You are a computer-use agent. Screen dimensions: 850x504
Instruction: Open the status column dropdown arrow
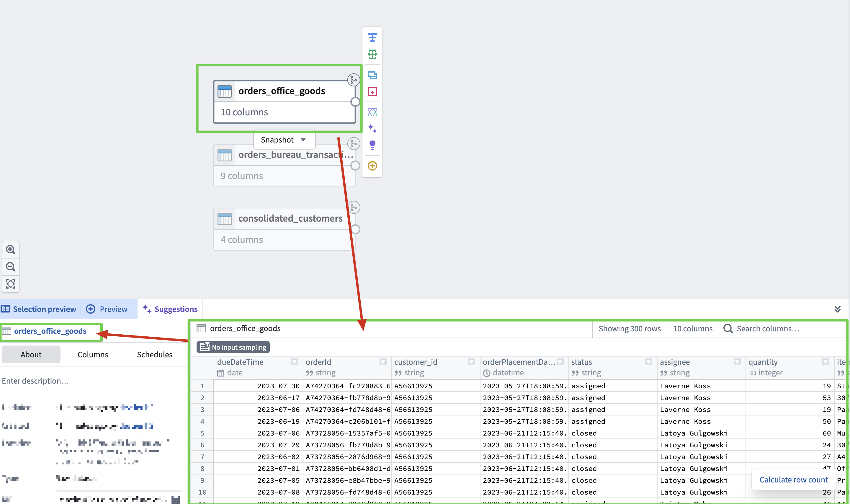[648, 362]
